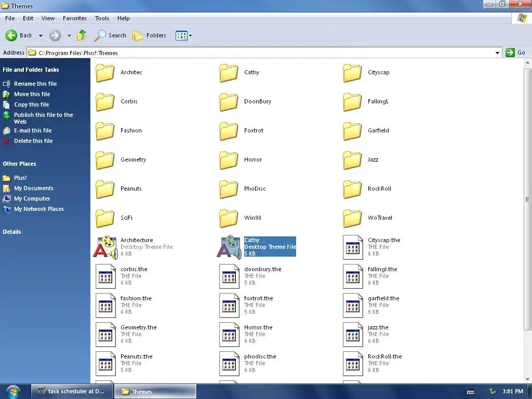532x399 pixels.
Task: Click Rename this file link
Action: pos(35,84)
